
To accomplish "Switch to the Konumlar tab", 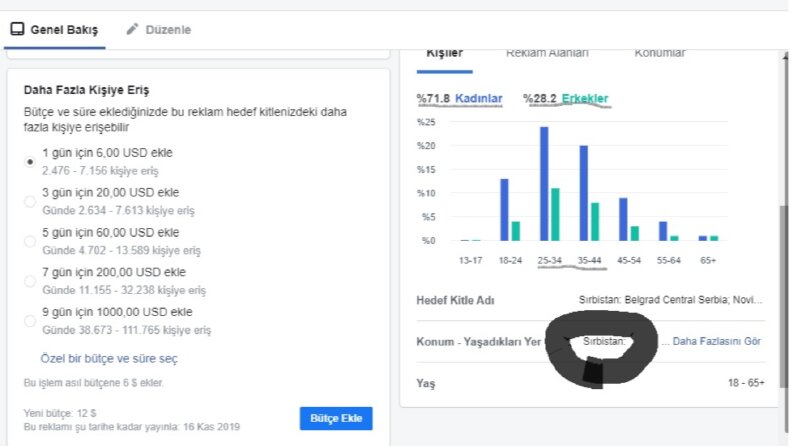I will pyautogui.click(x=659, y=53).
